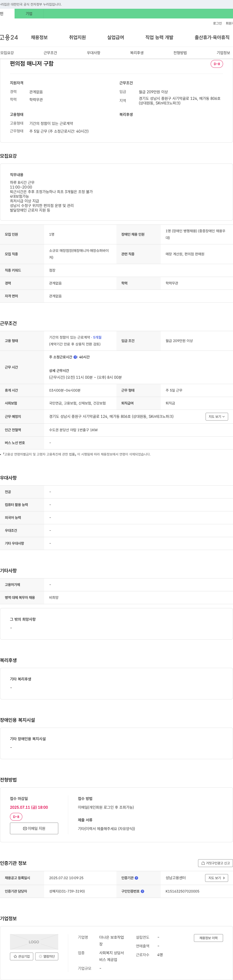Select the number K151632507020005
This screenshot has width=233, height=980.
click(x=183, y=891)
